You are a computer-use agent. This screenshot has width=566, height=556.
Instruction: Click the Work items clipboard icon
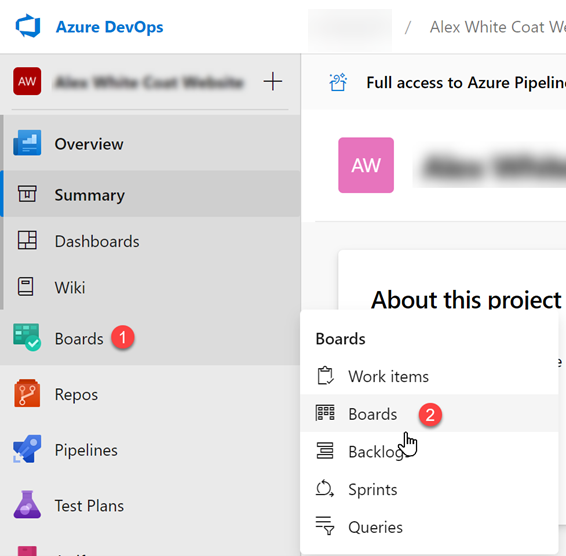click(x=325, y=375)
